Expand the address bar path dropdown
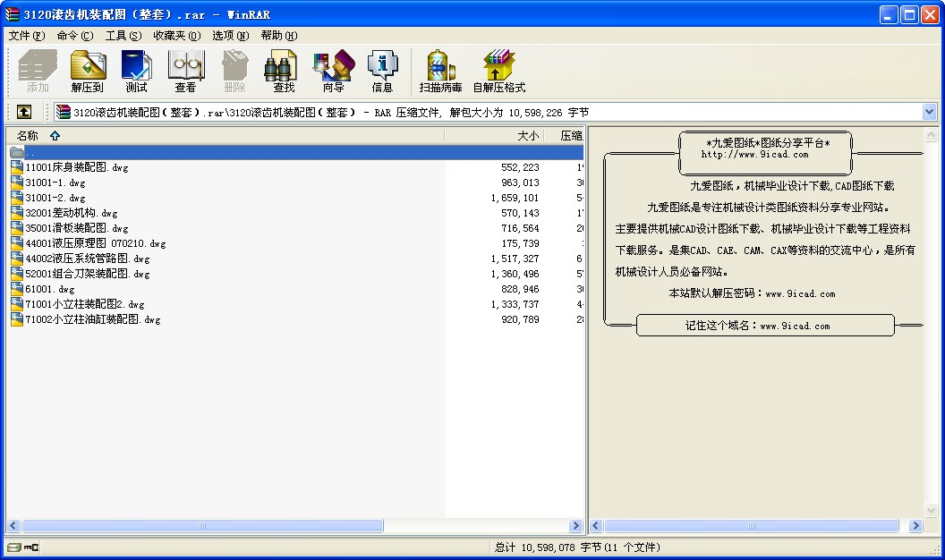 pyautogui.click(x=929, y=112)
